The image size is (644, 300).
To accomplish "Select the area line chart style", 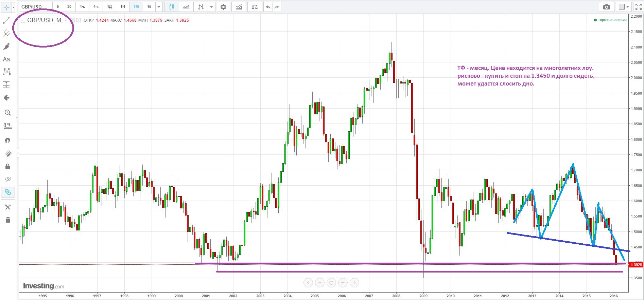I will 186,7.
